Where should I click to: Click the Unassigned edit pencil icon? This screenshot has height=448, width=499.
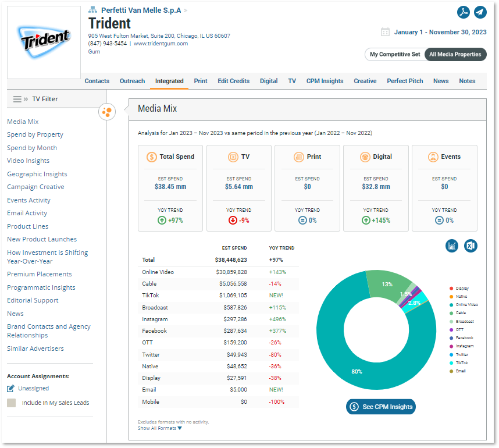click(11, 389)
